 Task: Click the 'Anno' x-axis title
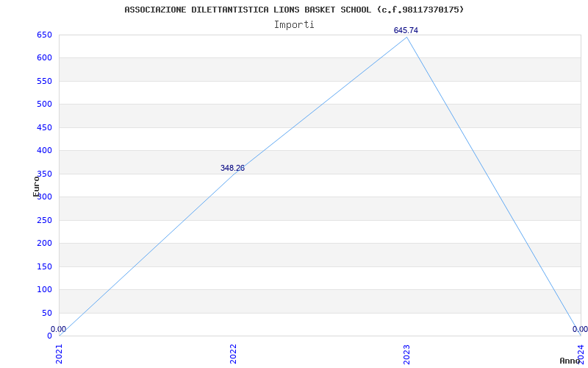(570, 361)
